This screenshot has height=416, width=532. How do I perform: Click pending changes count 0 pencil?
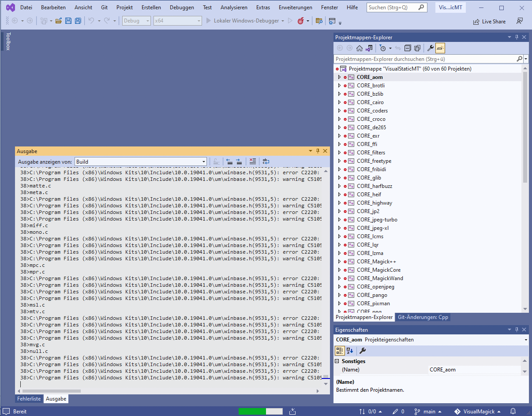(x=398, y=411)
